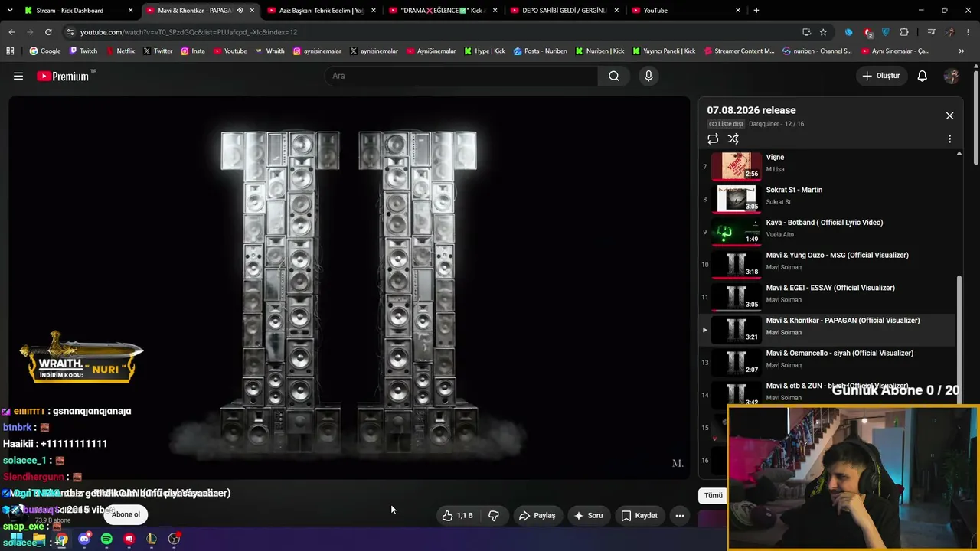View site information for youtube.com
980x551 pixels.
[70, 32]
